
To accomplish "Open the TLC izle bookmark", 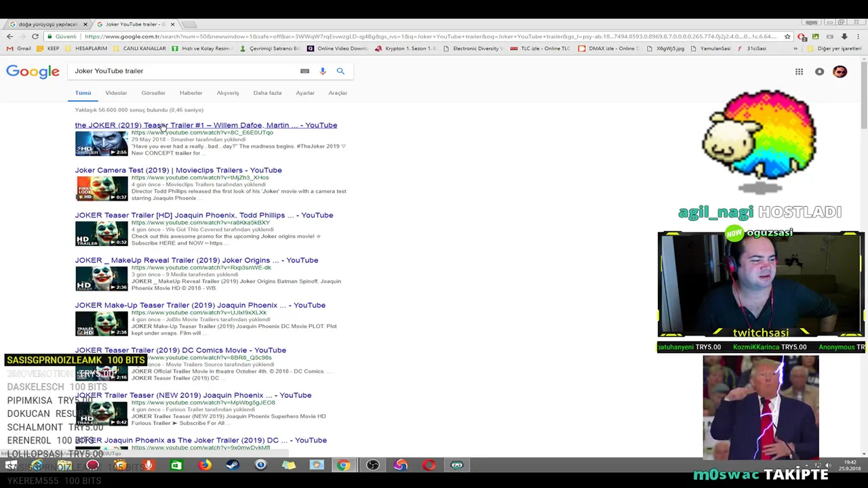I will [540, 48].
